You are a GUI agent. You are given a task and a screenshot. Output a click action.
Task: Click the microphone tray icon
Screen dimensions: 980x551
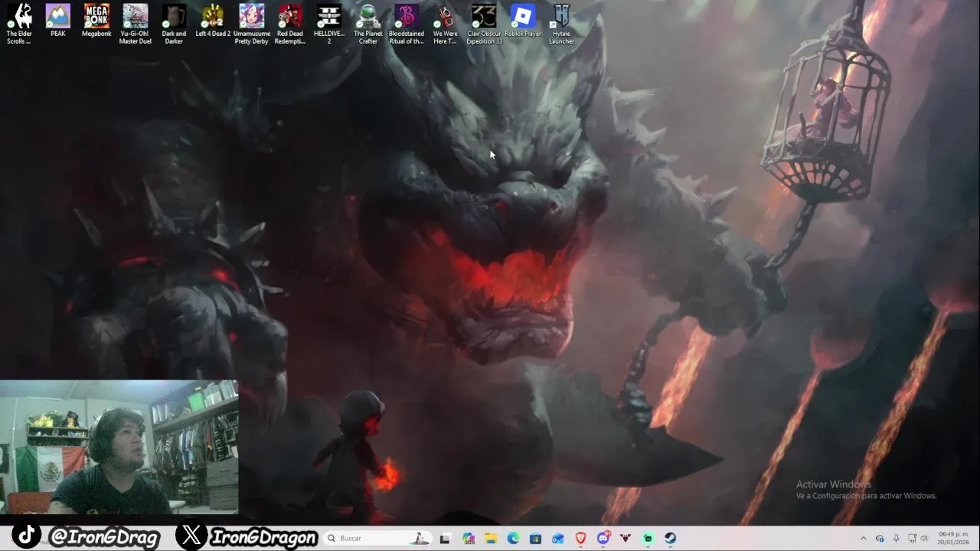896,538
